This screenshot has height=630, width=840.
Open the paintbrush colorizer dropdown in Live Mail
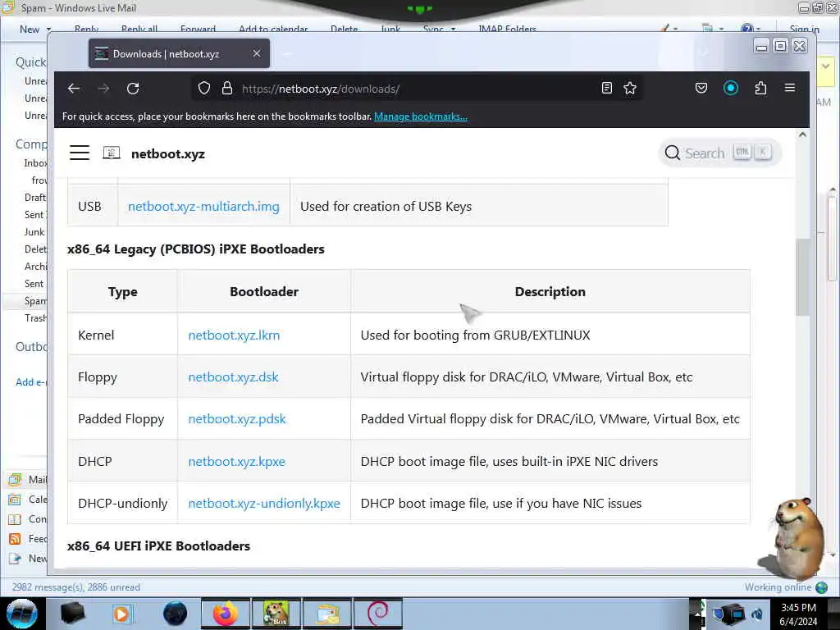point(669,29)
